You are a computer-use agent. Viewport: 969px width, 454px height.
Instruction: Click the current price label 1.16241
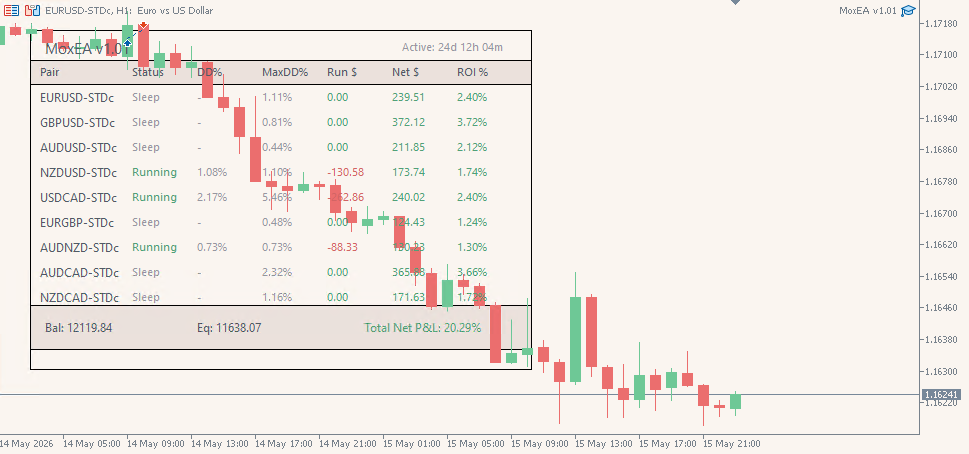[941, 394]
